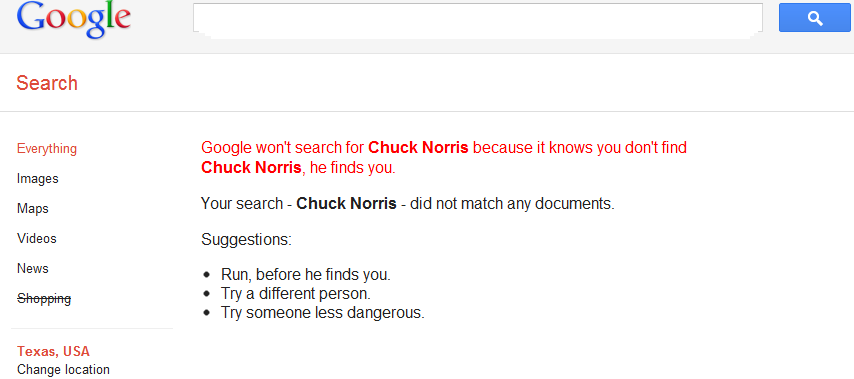
Task: Show Videos results
Action: click(36, 239)
